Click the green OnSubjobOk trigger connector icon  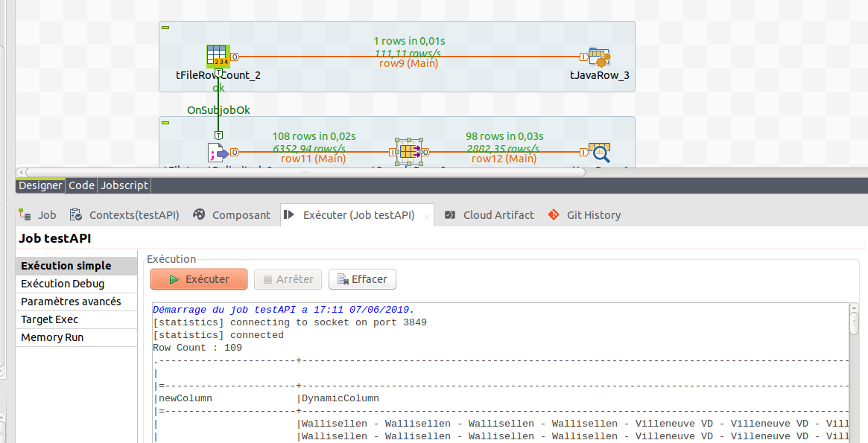tap(218, 135)
